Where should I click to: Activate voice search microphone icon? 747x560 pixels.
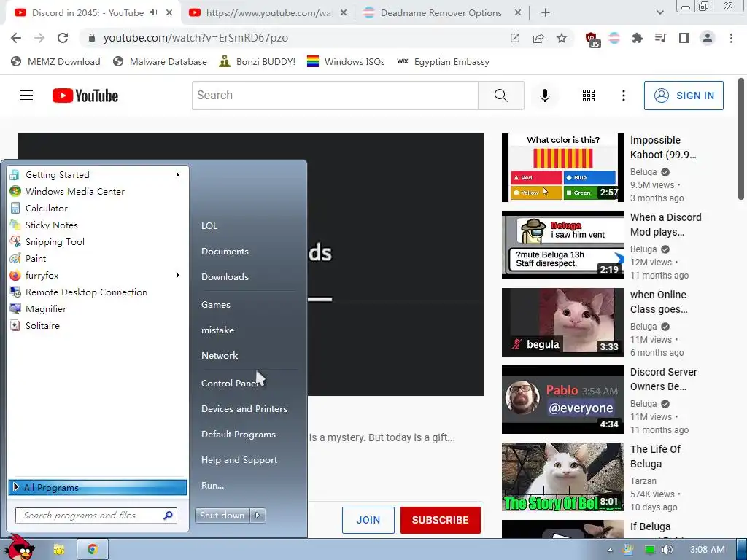[544, 96]
